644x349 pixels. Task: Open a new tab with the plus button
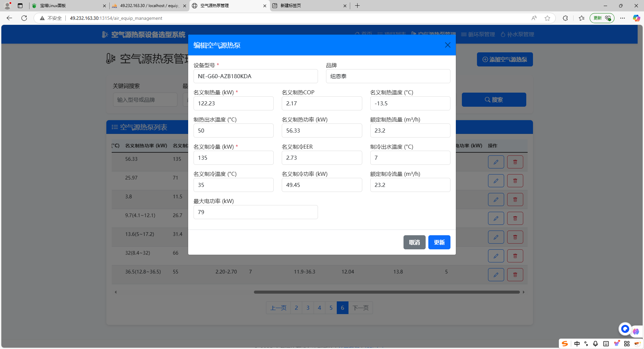point(358,6)
